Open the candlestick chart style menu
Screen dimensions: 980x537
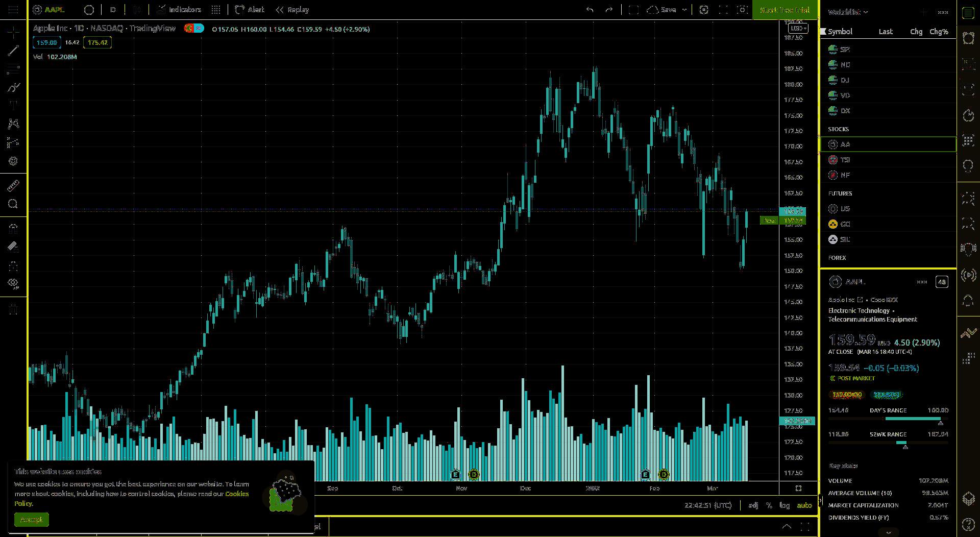pos(137,10)
